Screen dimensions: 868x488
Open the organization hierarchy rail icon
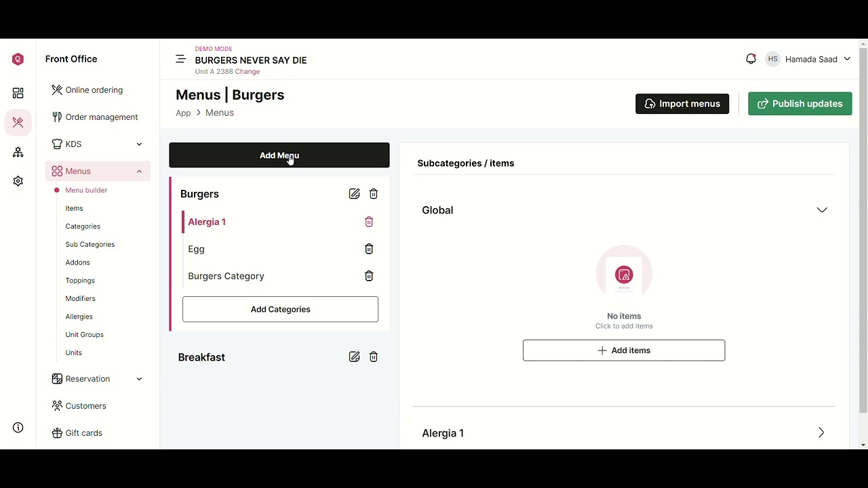pyautogui.click(x=18, y=152)
